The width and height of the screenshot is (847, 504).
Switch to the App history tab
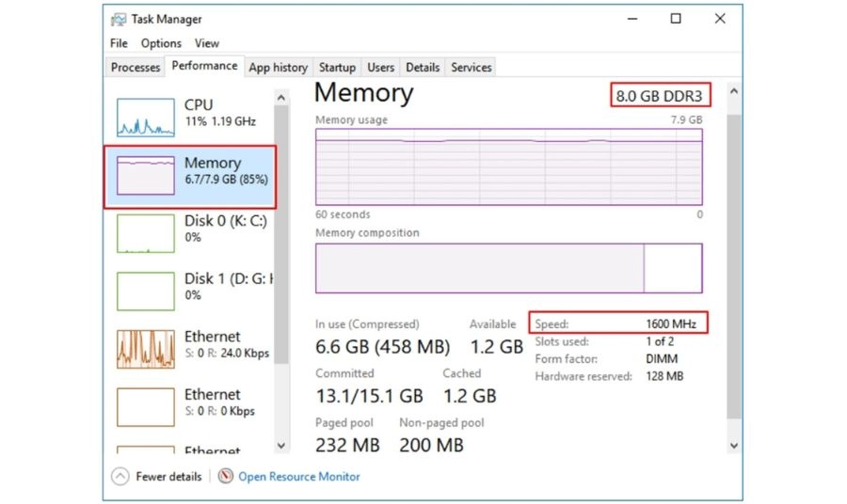tap(279, 68)
